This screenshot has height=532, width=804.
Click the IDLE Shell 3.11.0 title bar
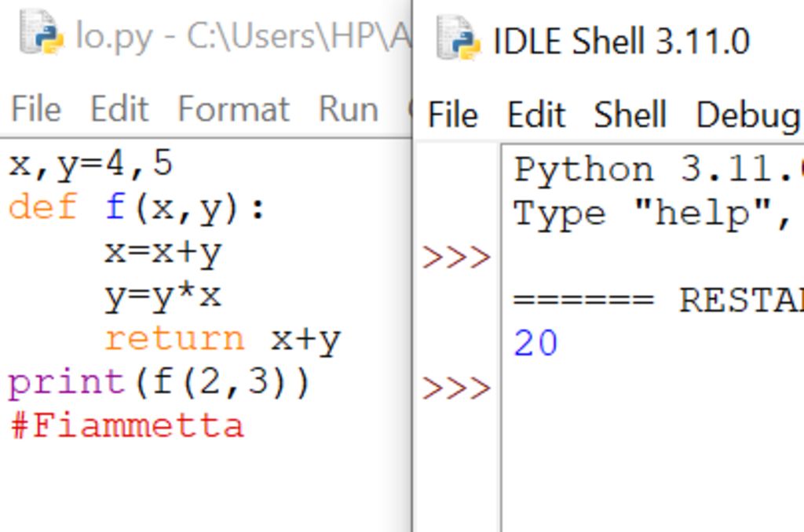pos(620,40)
